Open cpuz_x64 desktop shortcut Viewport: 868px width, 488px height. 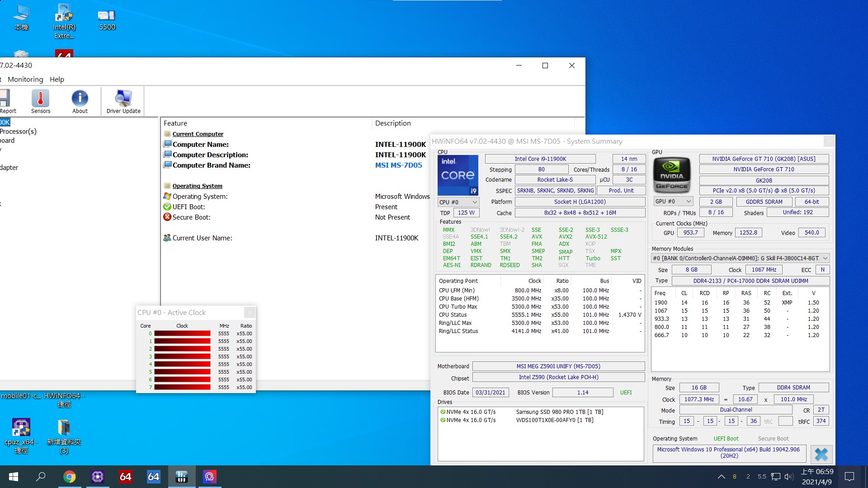click(21, 436)
